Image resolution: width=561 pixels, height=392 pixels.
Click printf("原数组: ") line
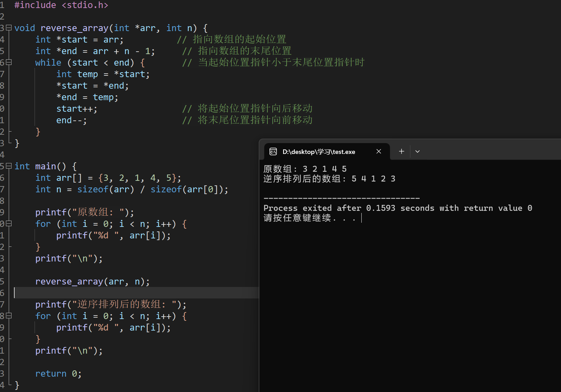click(84, 212)
